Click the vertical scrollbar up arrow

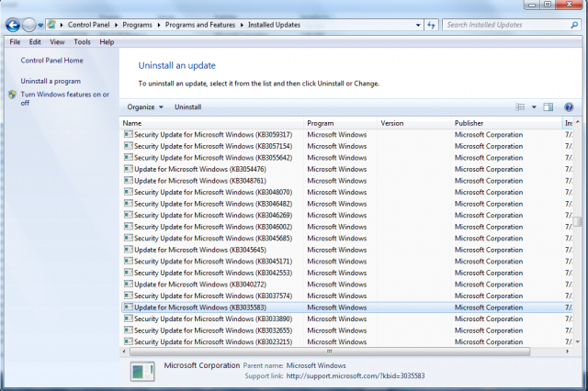(x=578, y=122)
